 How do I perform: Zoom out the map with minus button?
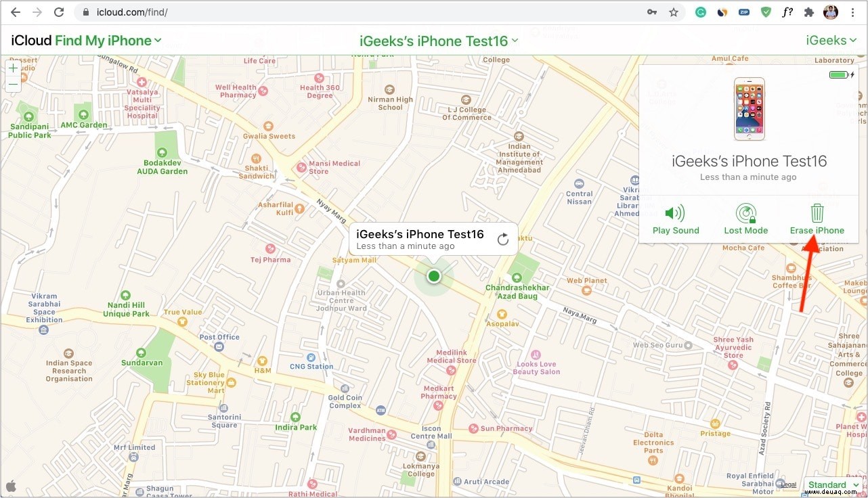[x=13, y=84]
